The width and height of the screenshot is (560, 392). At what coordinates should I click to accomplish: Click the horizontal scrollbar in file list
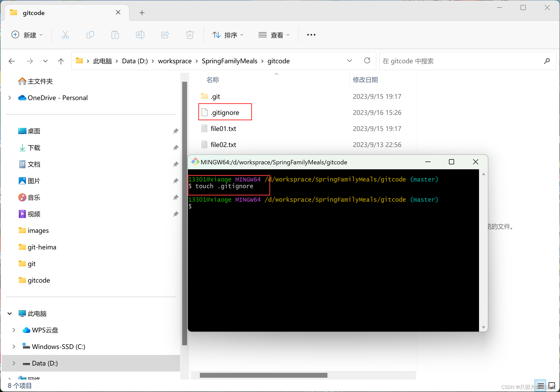tap(263, 375)
